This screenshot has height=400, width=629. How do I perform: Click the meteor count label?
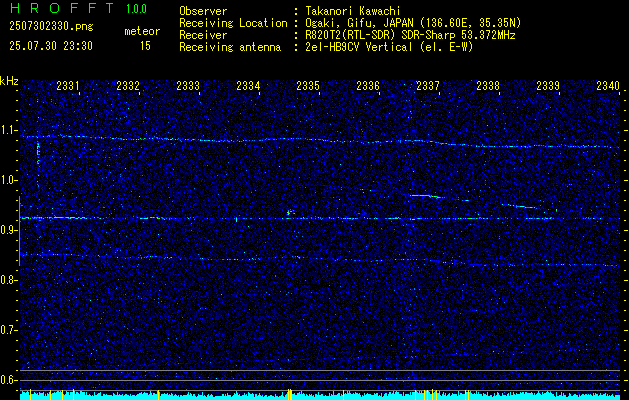(x=142, y=31)
